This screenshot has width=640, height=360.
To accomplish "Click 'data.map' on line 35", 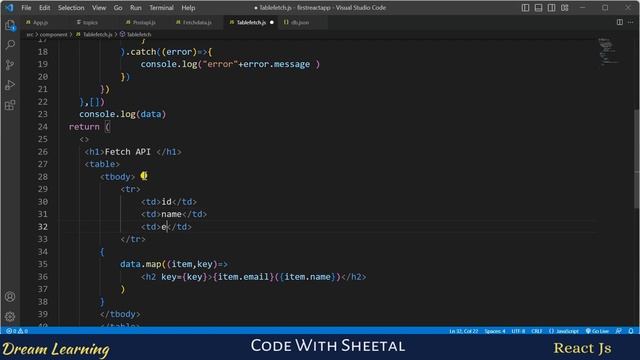I will click(140, 264).
